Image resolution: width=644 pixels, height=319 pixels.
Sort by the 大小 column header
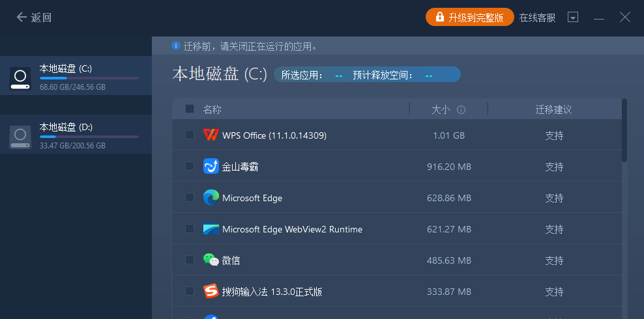(x=441, y=109)
